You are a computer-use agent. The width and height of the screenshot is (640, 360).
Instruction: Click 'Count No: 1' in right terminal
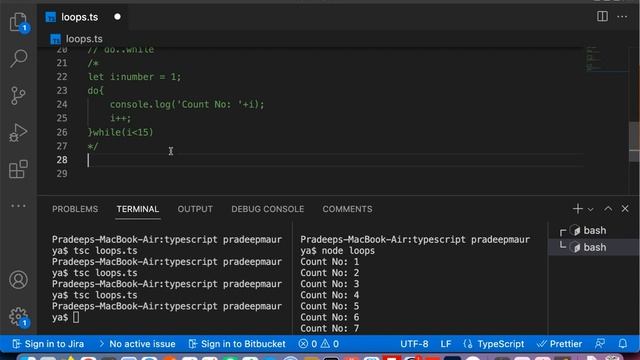coord(329,262)
